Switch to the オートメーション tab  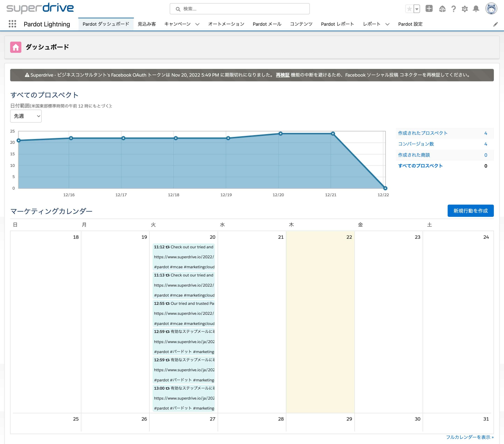pos(226,24)
